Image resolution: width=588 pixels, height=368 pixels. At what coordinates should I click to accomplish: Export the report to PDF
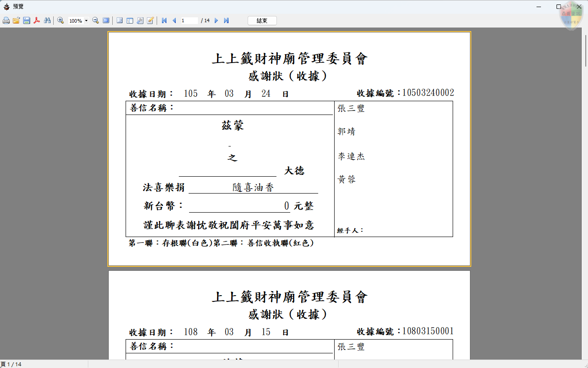[x=37, y=20]
